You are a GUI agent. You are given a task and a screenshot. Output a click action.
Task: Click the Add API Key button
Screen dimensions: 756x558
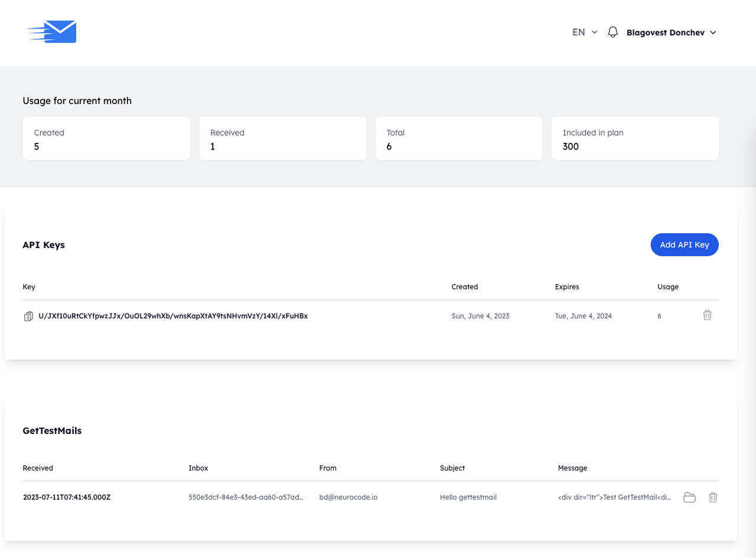(684, 244)
